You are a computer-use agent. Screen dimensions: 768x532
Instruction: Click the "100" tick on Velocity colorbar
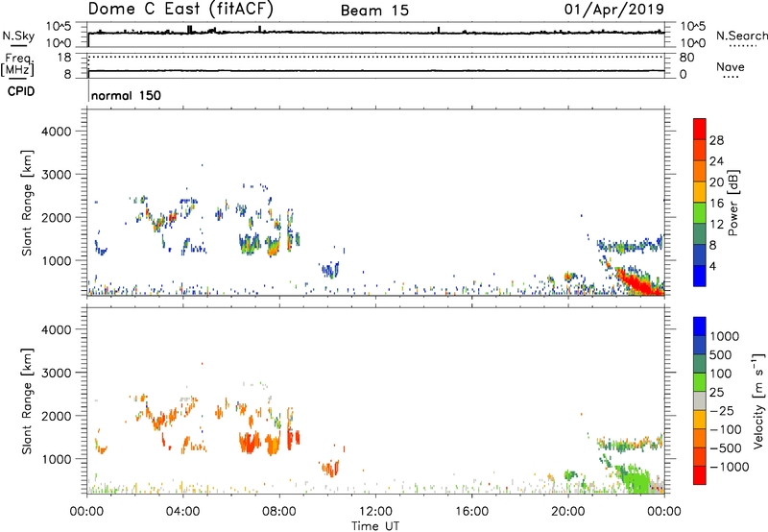(x=721, y=374)
